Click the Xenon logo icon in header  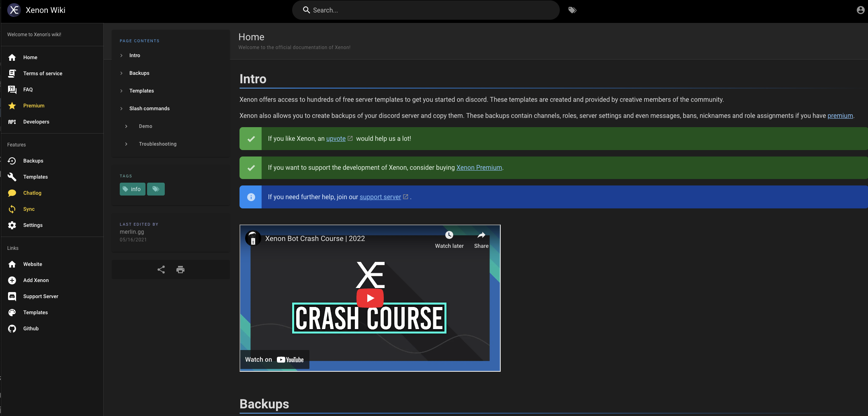point(14,10)
